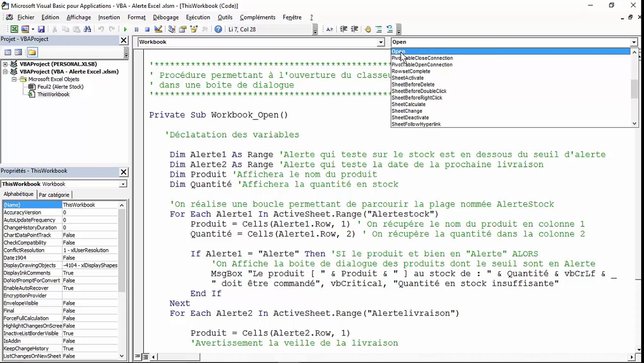Switch to Procedure View at bottom left
644x363 pixels.
click(x=138, y=357)
